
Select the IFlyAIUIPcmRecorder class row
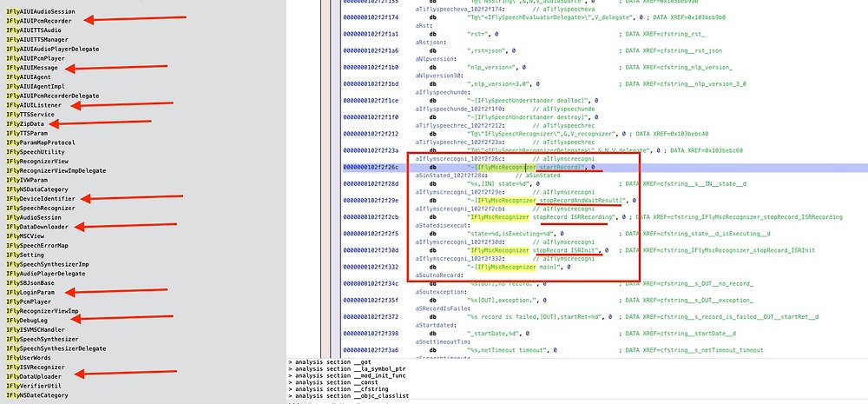coord(39,21)
